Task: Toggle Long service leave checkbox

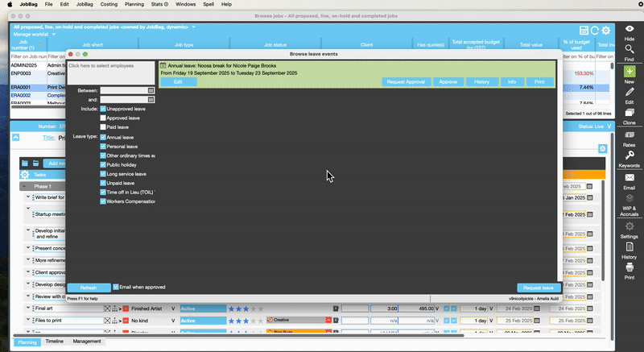Action: (103, 174)
